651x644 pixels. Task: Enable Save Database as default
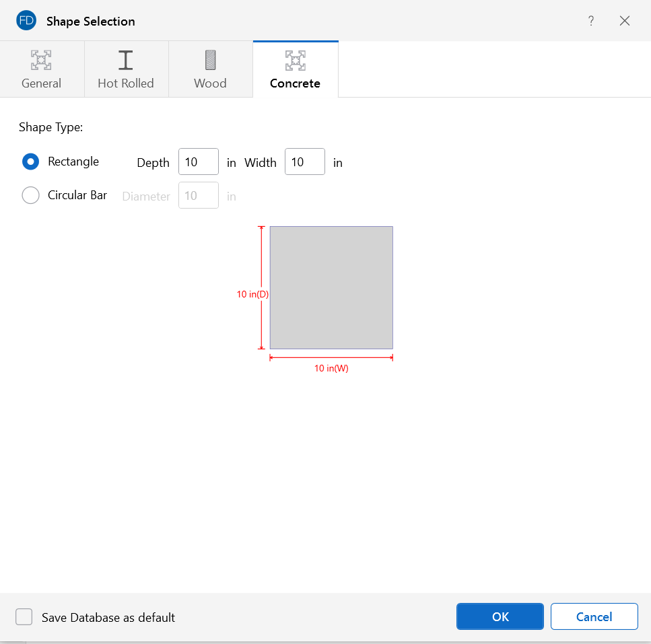pyautogui.click(x=24, y=617)
